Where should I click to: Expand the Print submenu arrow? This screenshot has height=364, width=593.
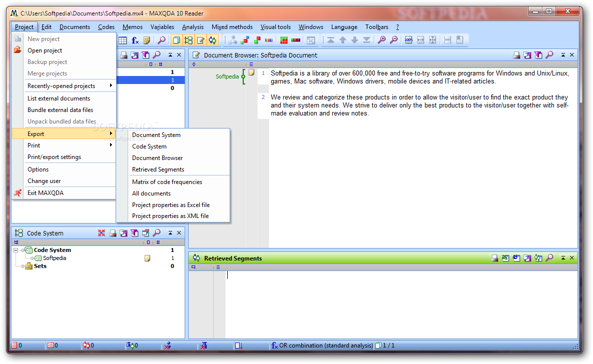click(x=111, y=145)
